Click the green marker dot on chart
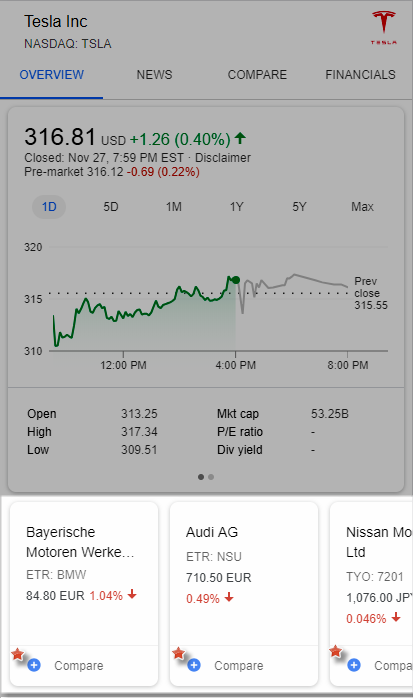 point(236,280)
